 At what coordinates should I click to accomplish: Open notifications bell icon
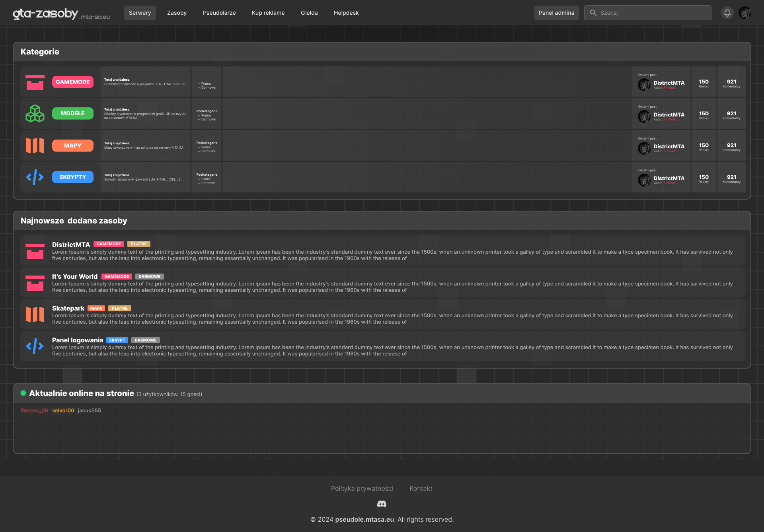point(727,13)
